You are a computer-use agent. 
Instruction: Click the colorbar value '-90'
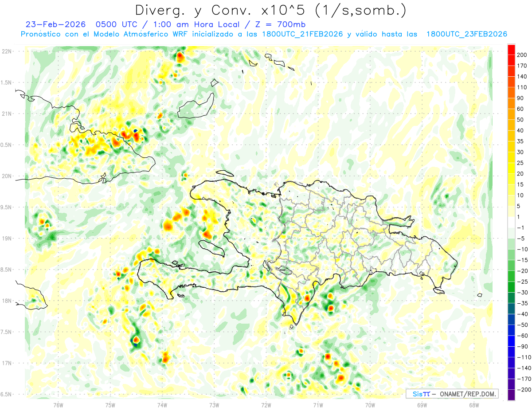click(522, 346)
